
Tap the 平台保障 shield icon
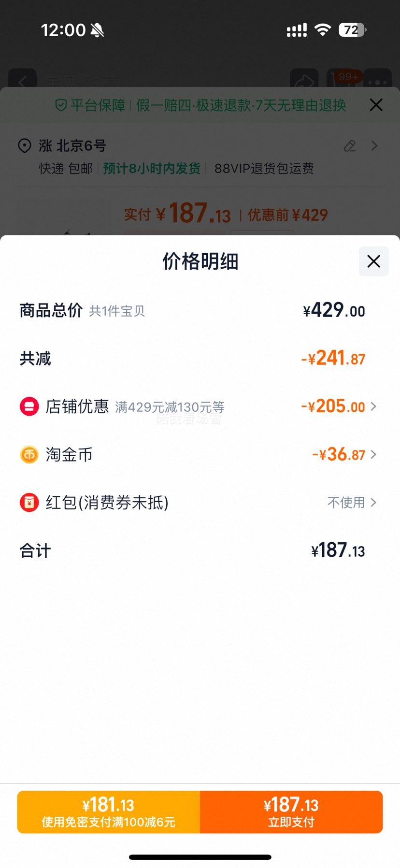[61, 105]
